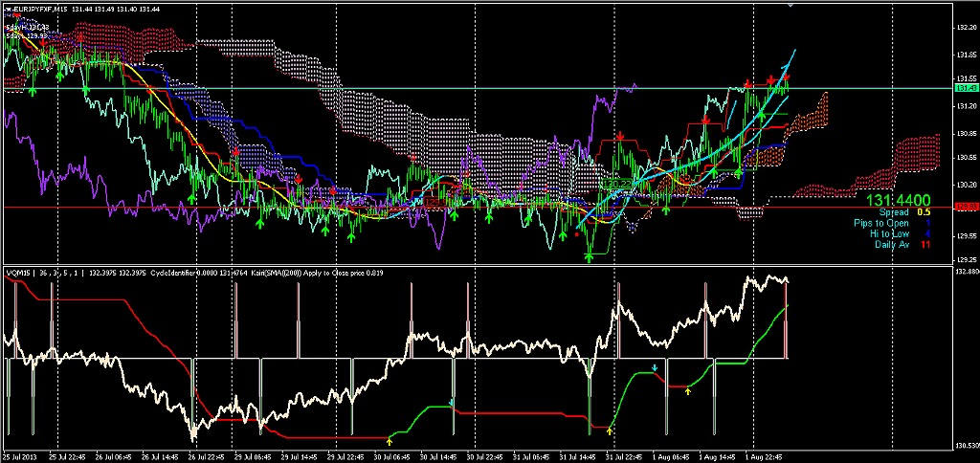The width and height of the screenshot is (980, 463).
Task: Click the 130.530 indicator scale value
Action: tap(968, 446)
